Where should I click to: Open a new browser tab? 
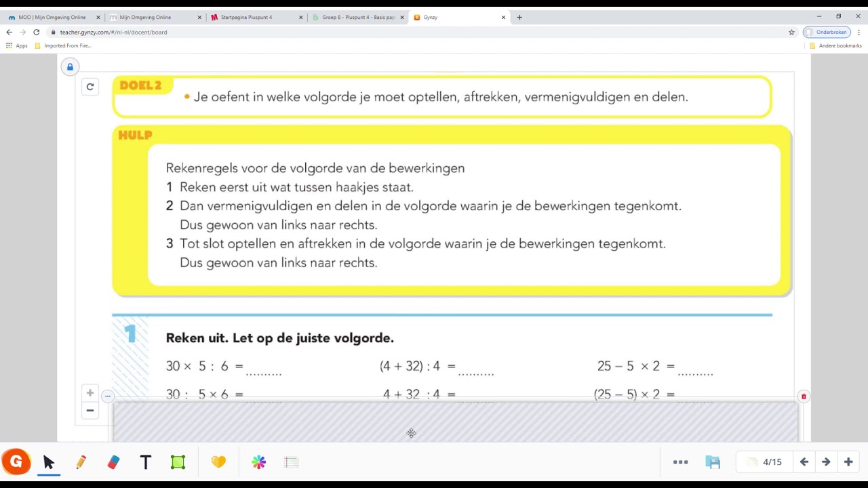click(519, 17)
